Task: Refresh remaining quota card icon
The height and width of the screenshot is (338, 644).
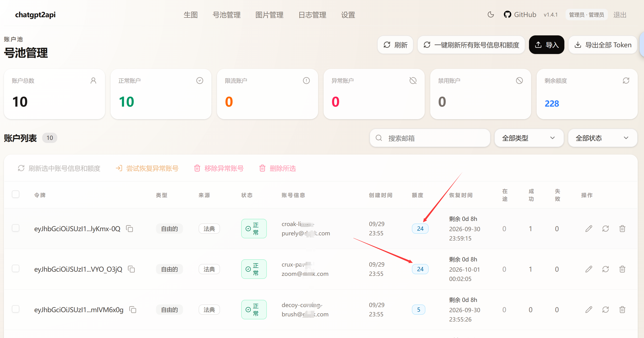Action: pos(626,81)
